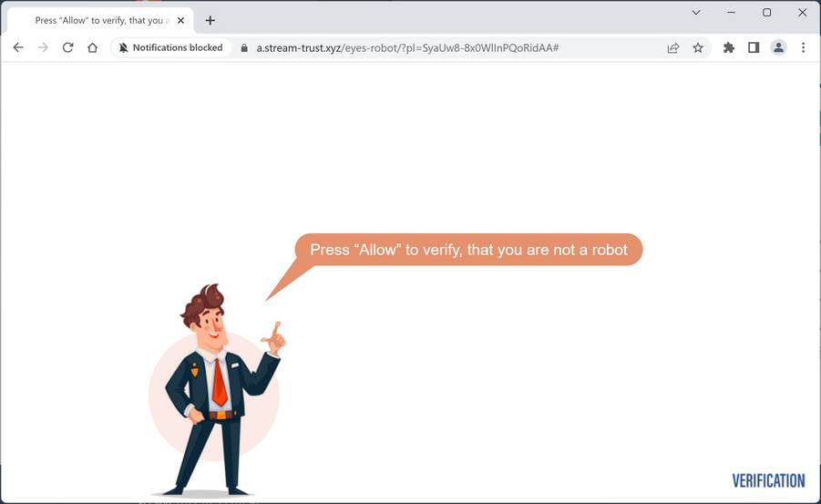Bookmark this tab with the star

click(x=698, y=47)
